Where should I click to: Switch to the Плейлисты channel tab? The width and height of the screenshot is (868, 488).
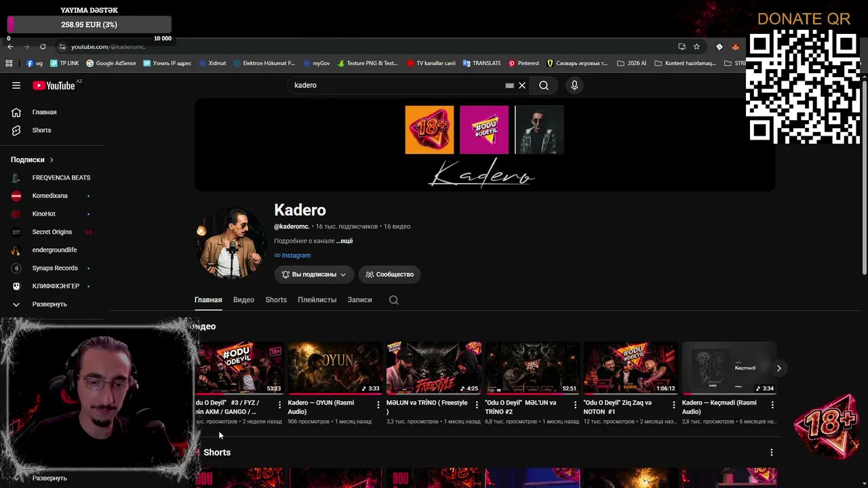pos(317,300)
